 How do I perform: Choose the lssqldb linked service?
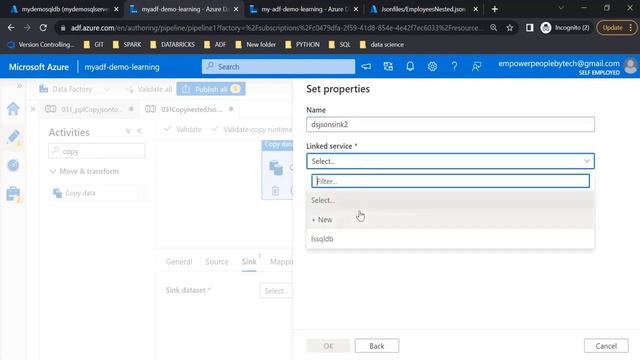[x=450, y=239]
